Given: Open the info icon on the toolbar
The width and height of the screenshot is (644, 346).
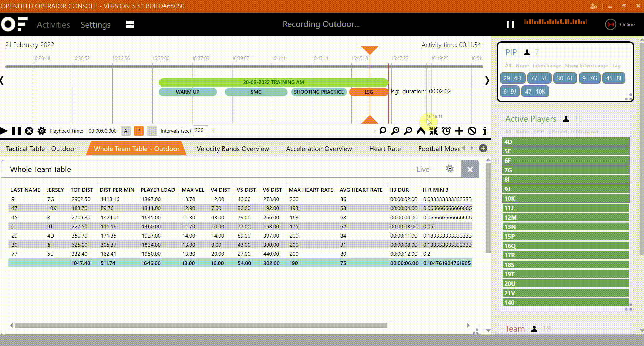Looking at the screenshot, I should [485, 131].
